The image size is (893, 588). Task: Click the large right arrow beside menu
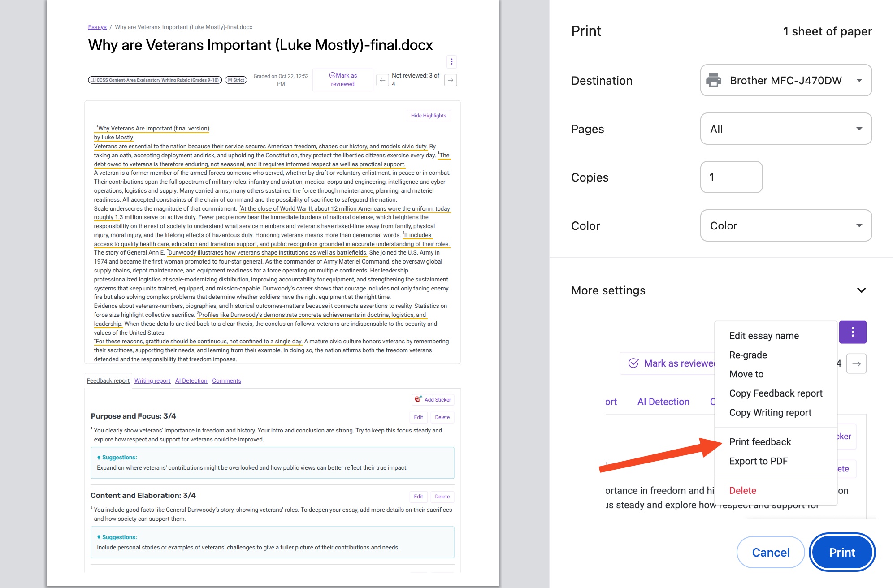coord(856,363)
